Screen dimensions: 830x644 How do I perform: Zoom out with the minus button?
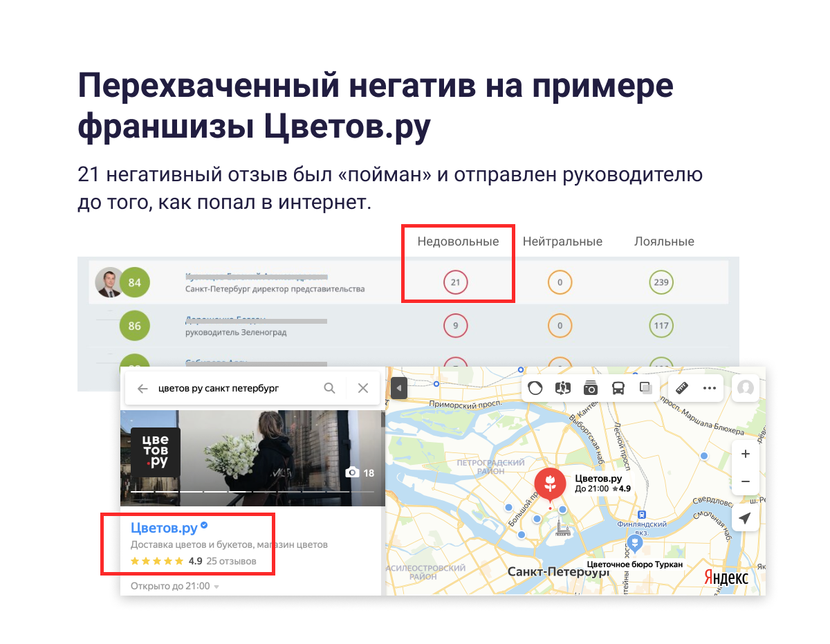(746, 481)
